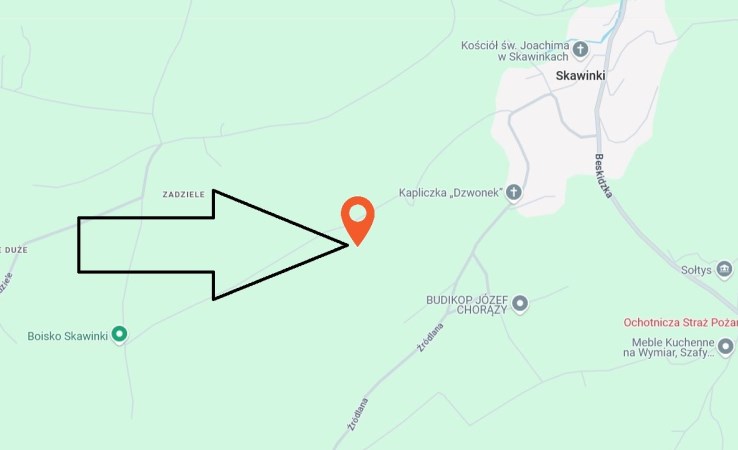Select the Ochotnicza Straż Pożarna label

click(x=681, y=322)
